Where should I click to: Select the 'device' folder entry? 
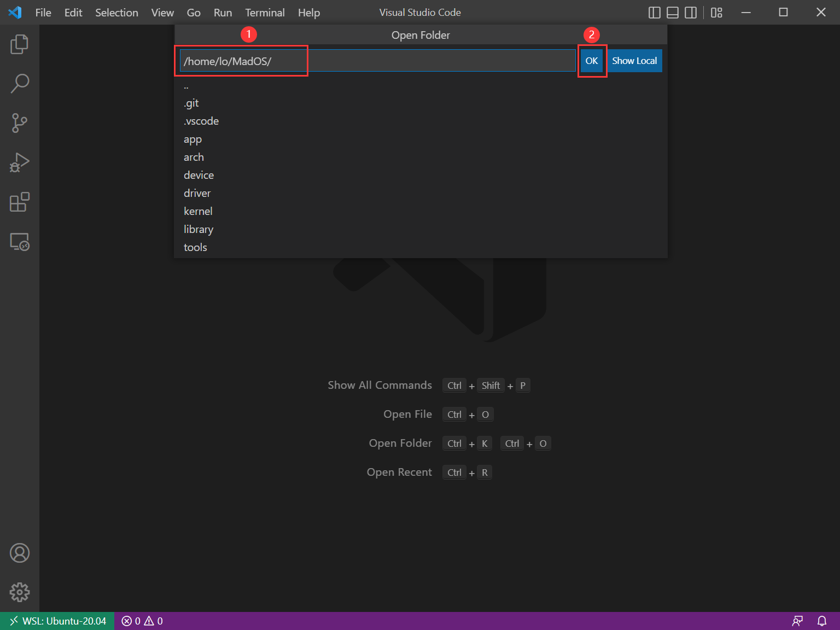click(x=421, y=175)
